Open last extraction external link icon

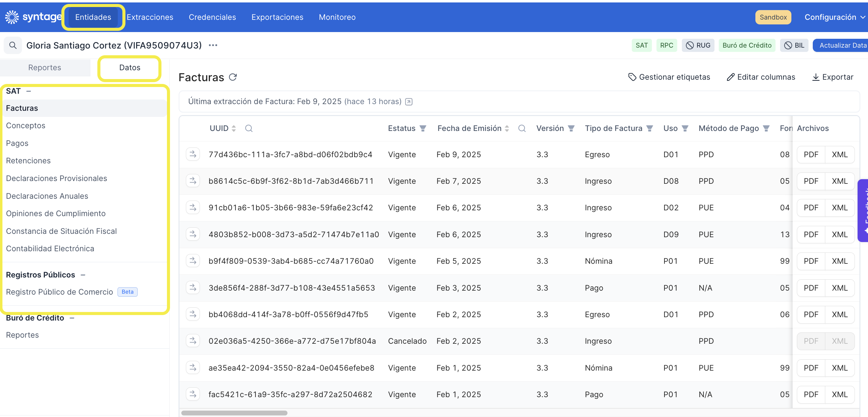click(x=409, y=101)
